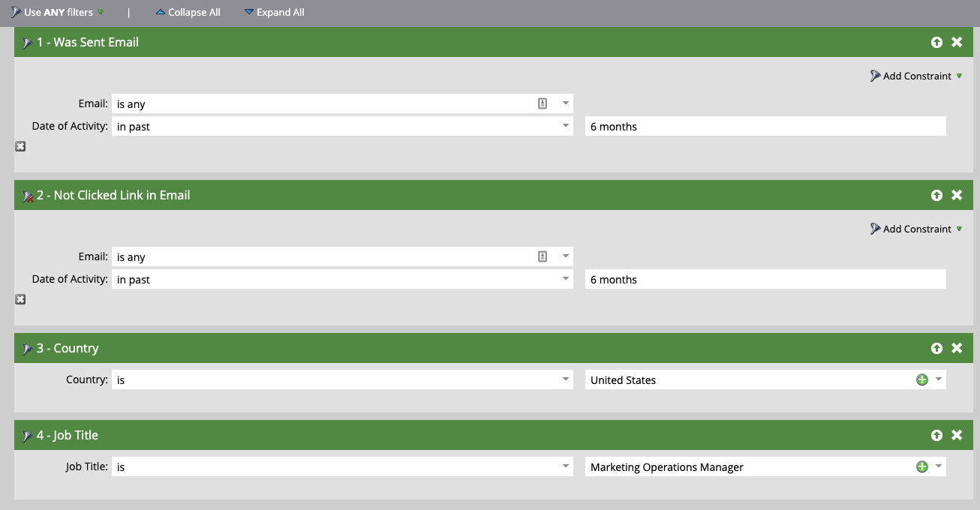
Task: Collapse the Was Sent Email filter via its up-arrow
Action: click(936, 42)
